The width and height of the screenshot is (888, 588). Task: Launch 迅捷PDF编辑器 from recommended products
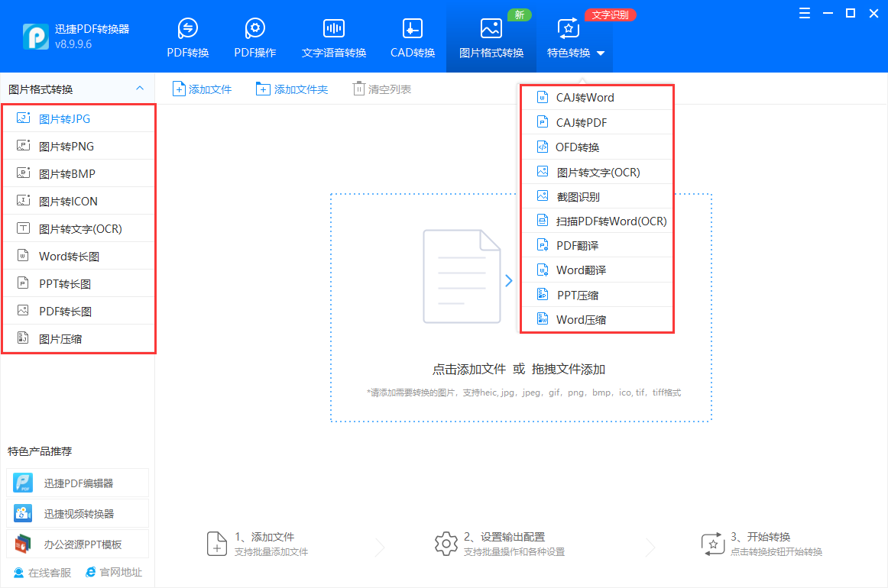(76, 483)
